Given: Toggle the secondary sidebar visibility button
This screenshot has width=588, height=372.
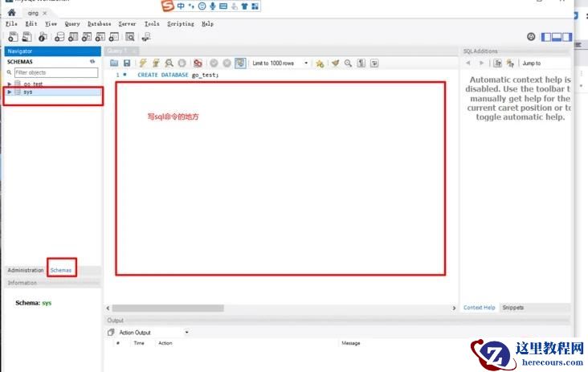Looking at the screenshot, I should pos(567,37).
